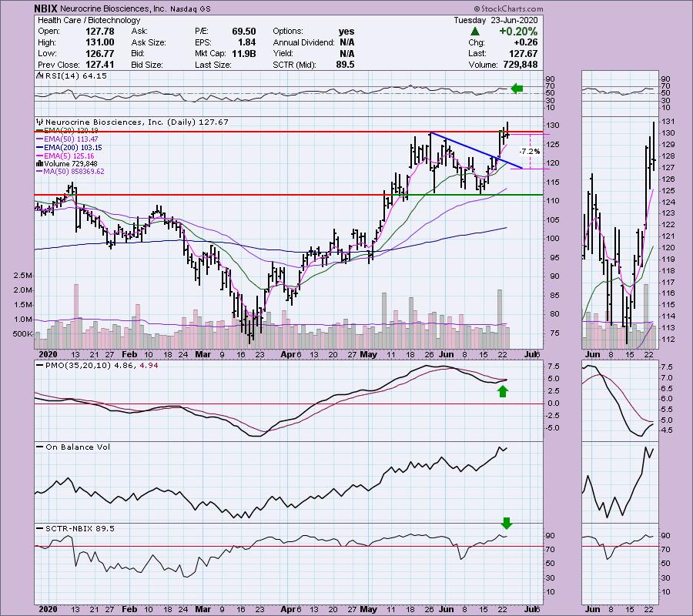Click the 2.5M volume axis label
The height and width of the screenshot is (616, 693).
(x=22, y=276)
